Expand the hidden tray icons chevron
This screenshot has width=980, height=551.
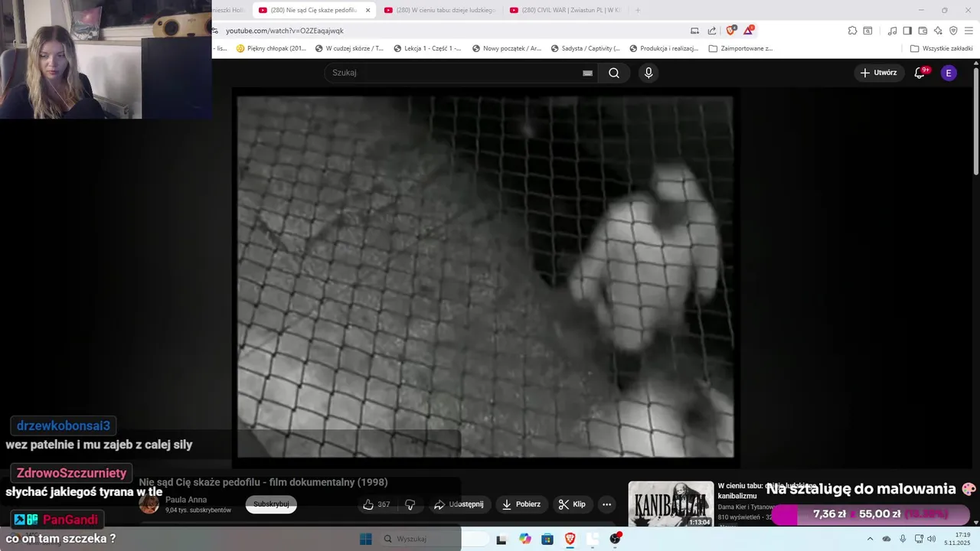[870, 539]
